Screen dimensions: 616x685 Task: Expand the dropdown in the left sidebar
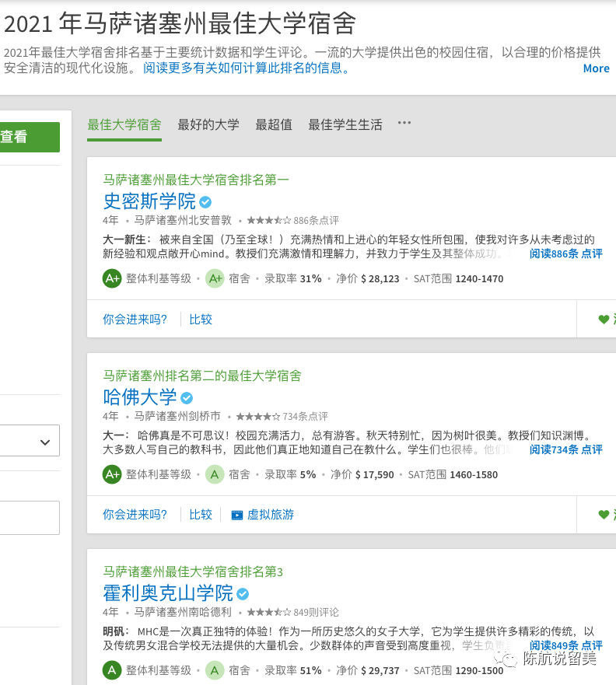click(44, 442)
